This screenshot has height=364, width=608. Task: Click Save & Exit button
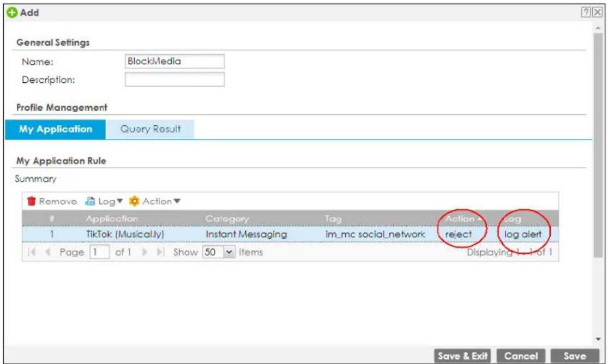[462, 356]
